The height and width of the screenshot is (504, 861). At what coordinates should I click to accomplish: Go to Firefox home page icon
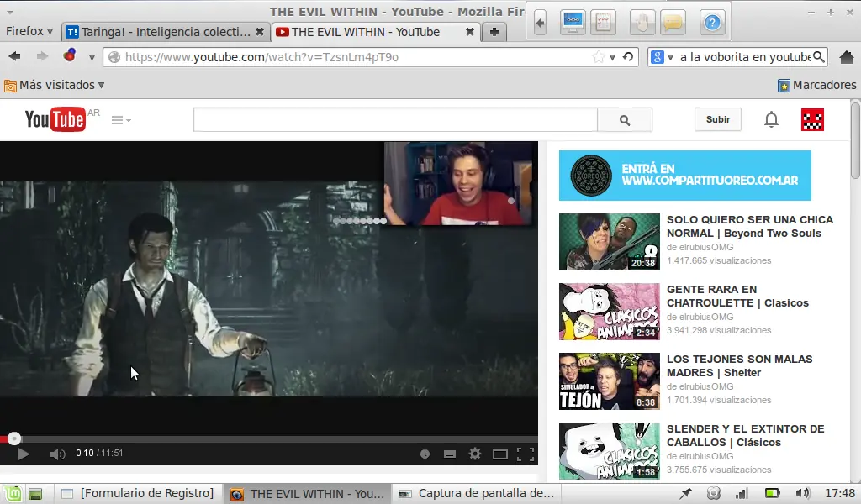click(847, 56)
